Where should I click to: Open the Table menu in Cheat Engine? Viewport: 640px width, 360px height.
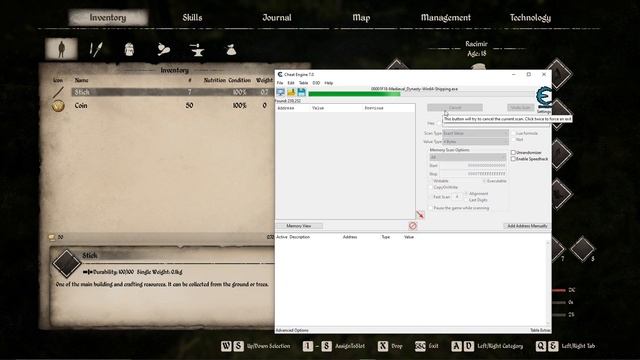tap(303, 83)
